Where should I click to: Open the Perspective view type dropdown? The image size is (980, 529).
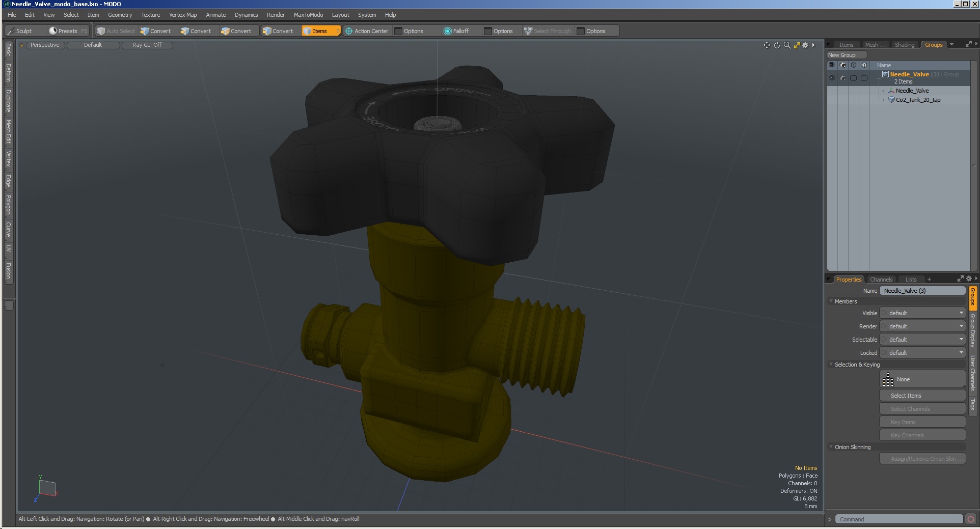[x=45, y=45]
